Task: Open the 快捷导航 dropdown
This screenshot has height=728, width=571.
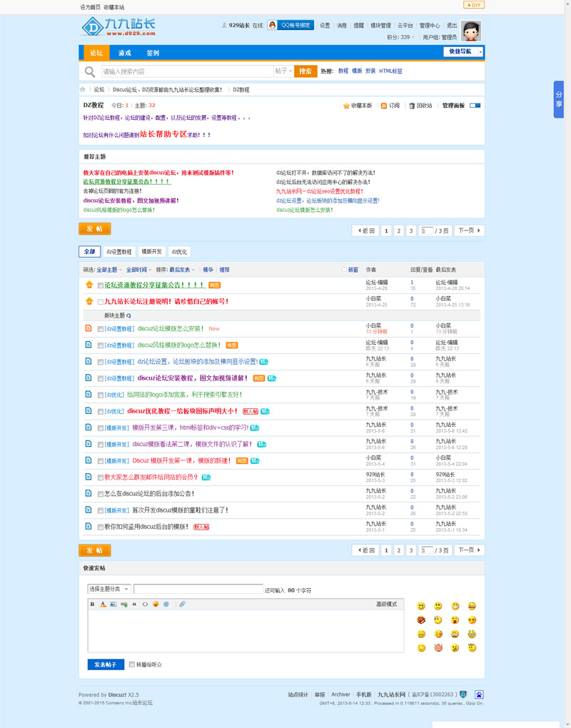Action: pyautogui.click(x=463, y=51)
